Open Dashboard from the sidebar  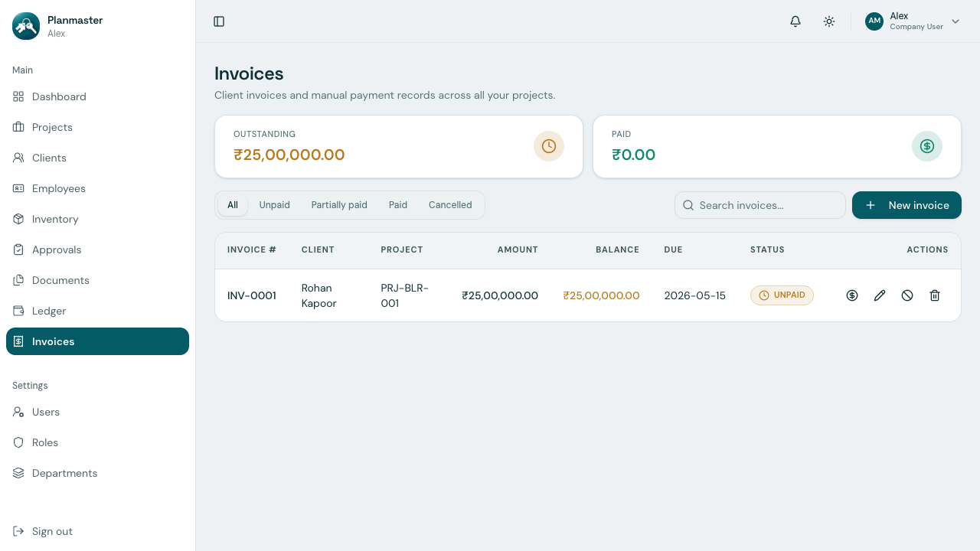(x=97, y=96)
